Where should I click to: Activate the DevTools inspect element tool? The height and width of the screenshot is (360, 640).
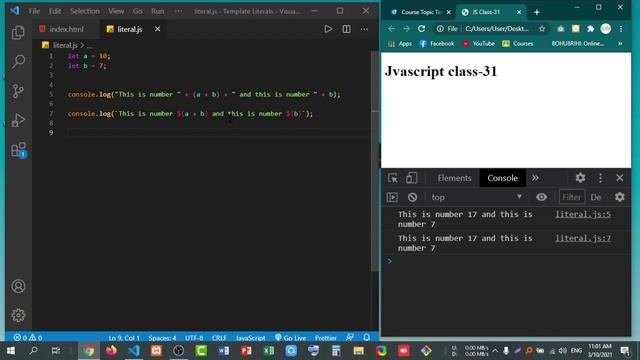(x=393, y=178)
